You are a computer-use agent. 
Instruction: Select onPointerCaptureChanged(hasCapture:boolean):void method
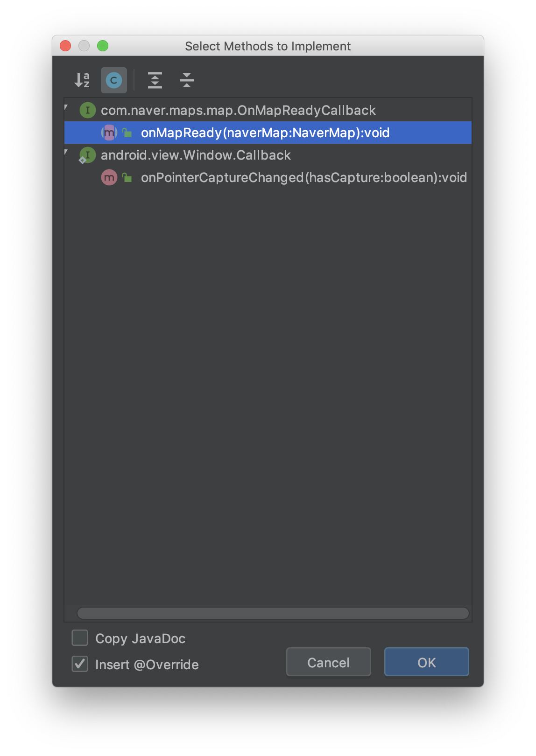(x=268, y=177)
